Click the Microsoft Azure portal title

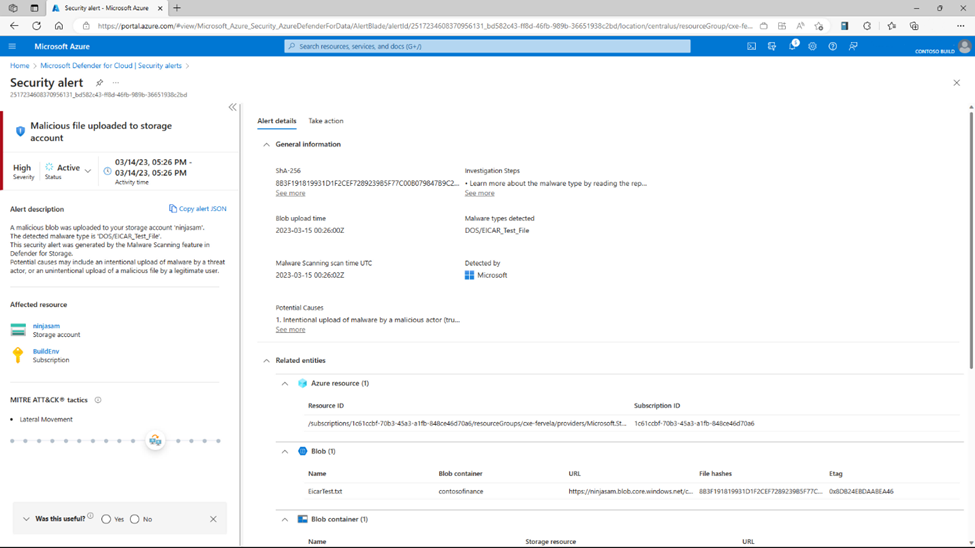click(62, 46)
